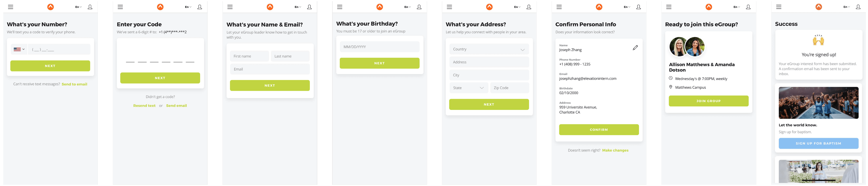Screen dimensions: 868x186
Task: Click orange logo on Birthday screen
Action: click(379, 7)
